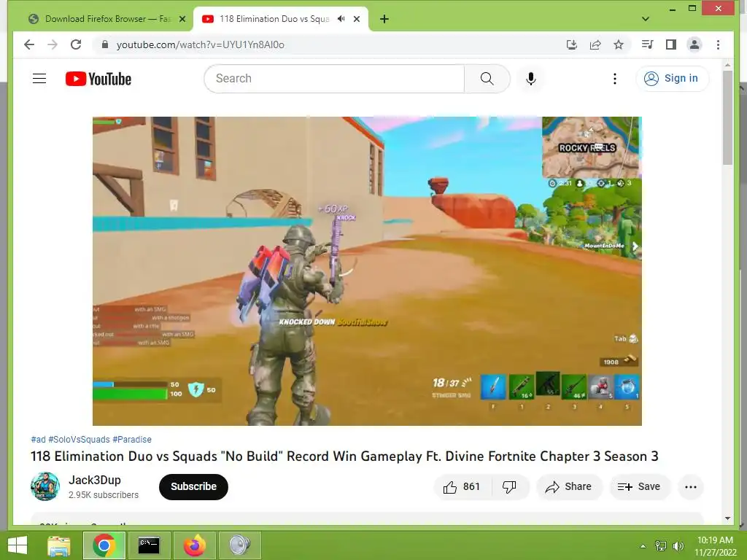Image resolution: width=747 pixels, height=560 pixels.
Task: Click the video player to pause playback
Action: coord(367,271)
